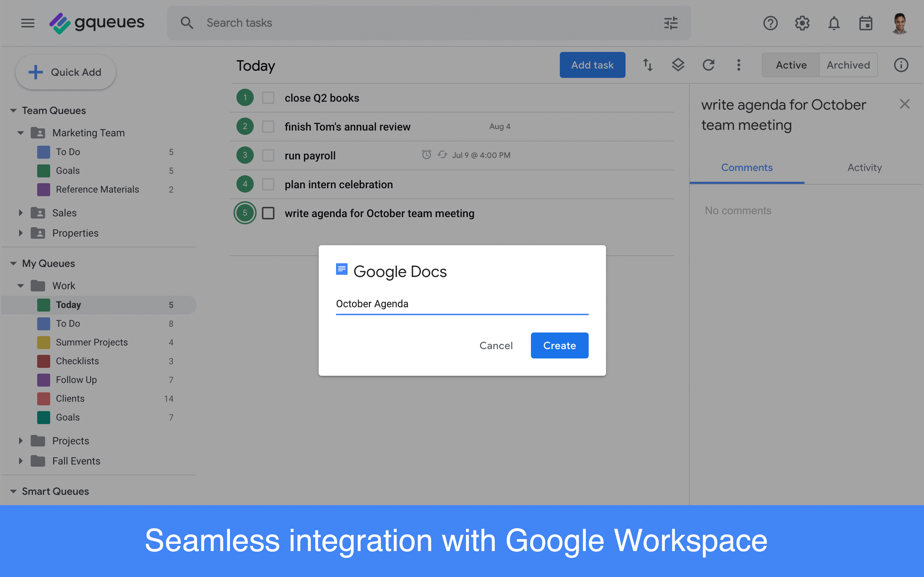Check write agenda for October task
Screen dimensions: 924x577
268,213
